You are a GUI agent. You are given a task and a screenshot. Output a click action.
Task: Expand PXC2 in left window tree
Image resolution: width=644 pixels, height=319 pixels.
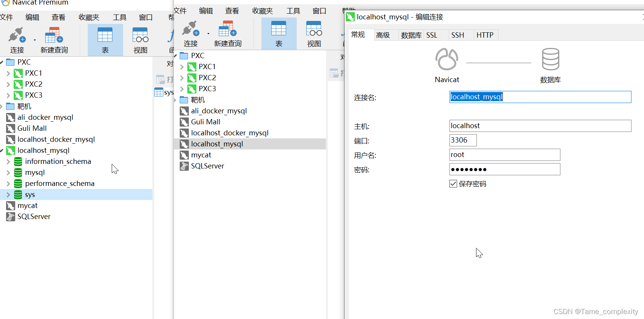pyautogui.click(x=8, y=84)
